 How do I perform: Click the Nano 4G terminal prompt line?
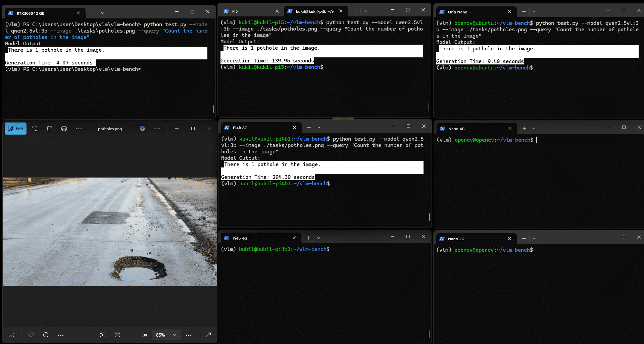[485, 140]
